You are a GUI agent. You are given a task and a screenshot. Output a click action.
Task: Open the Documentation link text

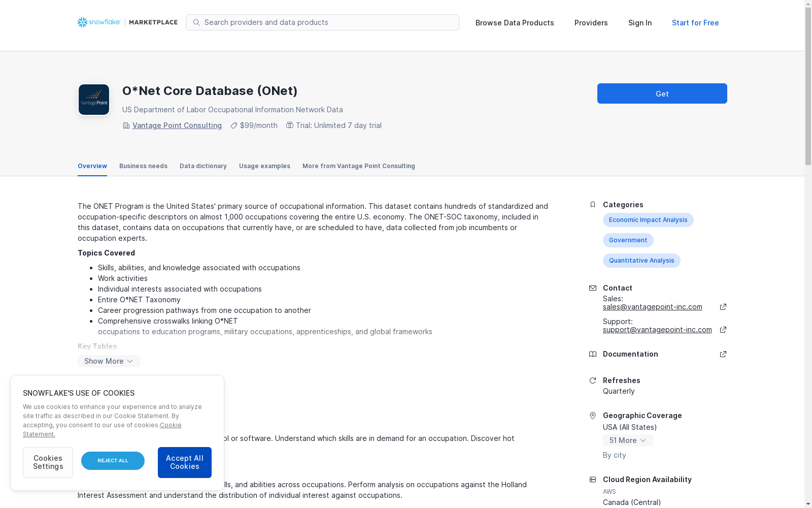coord(630,354)
